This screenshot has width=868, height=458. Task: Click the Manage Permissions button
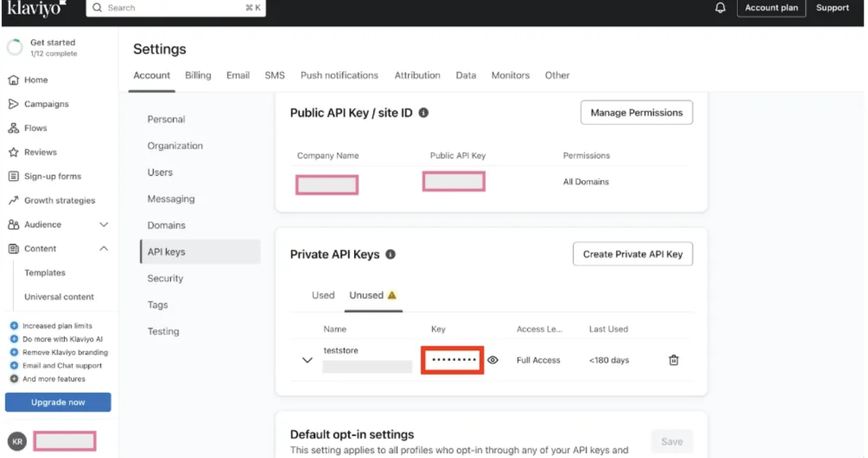coord(636,113)
